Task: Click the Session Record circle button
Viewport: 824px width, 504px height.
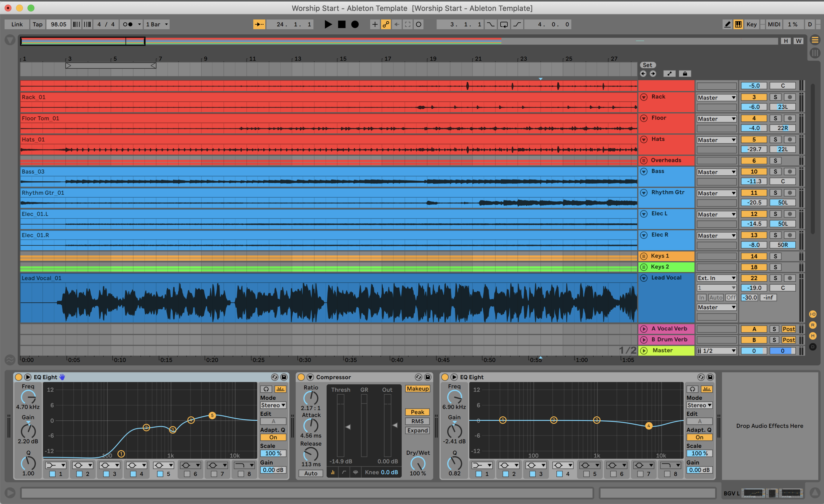Action: (419, 24)
